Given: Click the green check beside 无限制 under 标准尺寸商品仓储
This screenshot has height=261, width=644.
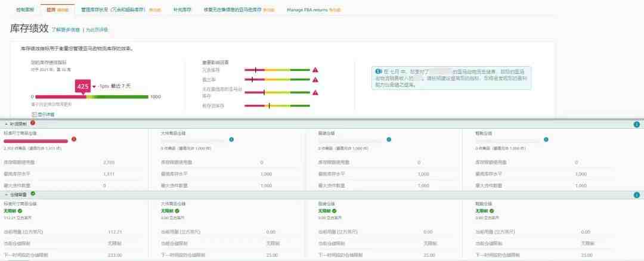Looking at the screenshot, I should [20, 211].
